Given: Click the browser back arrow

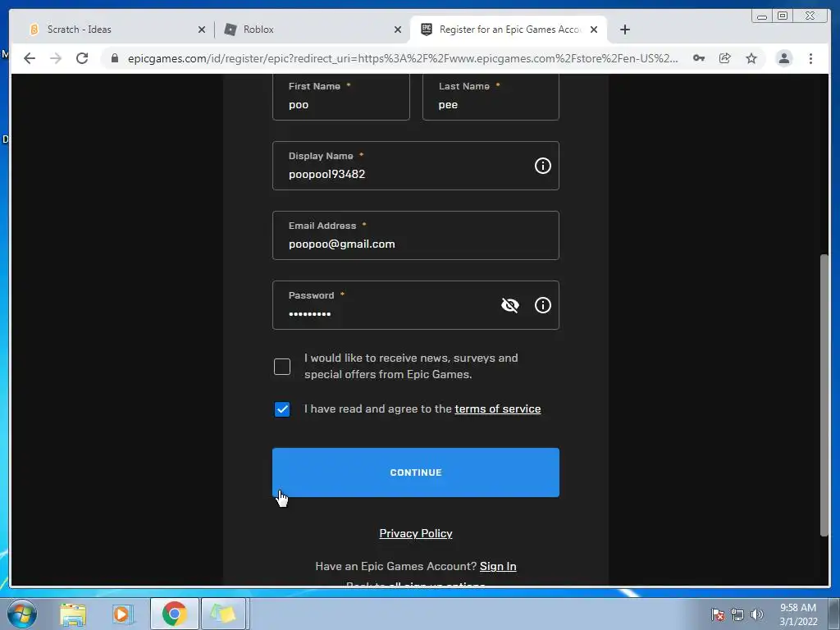Looking at the screenshot, I should 30,58.
